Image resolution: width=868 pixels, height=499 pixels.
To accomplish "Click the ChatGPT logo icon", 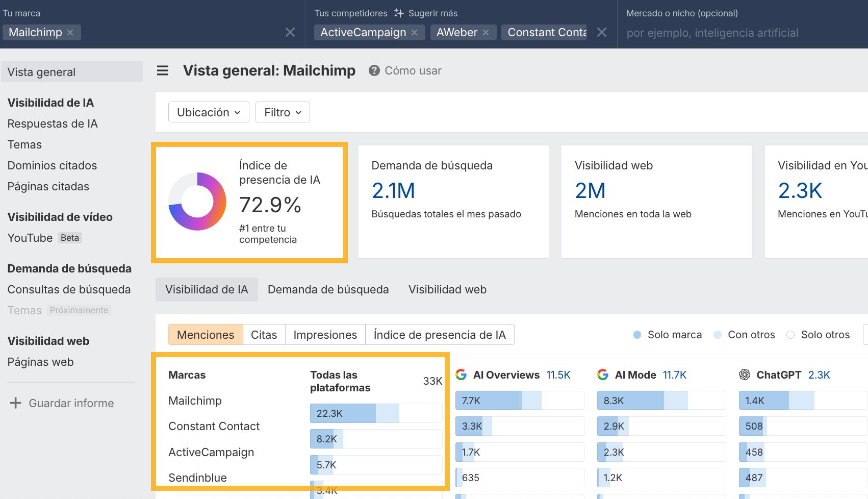I will click(x=744, y=375).
